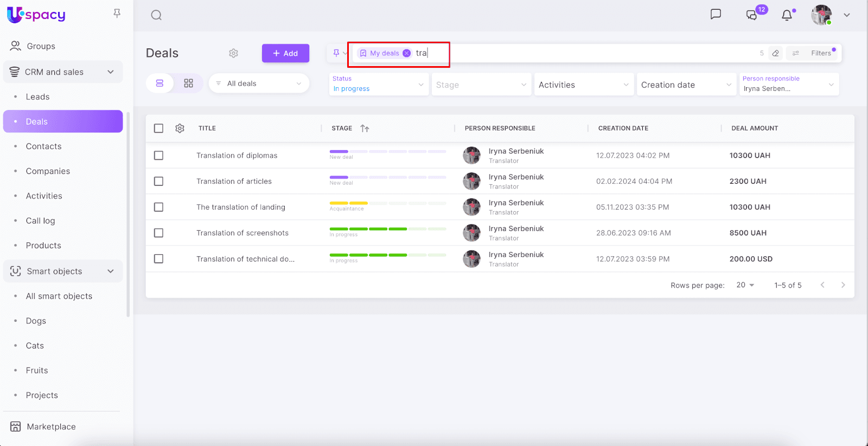Switch to kanban grid view
Image resolution: width=868 pixels, height=446 pixels.
188,83
